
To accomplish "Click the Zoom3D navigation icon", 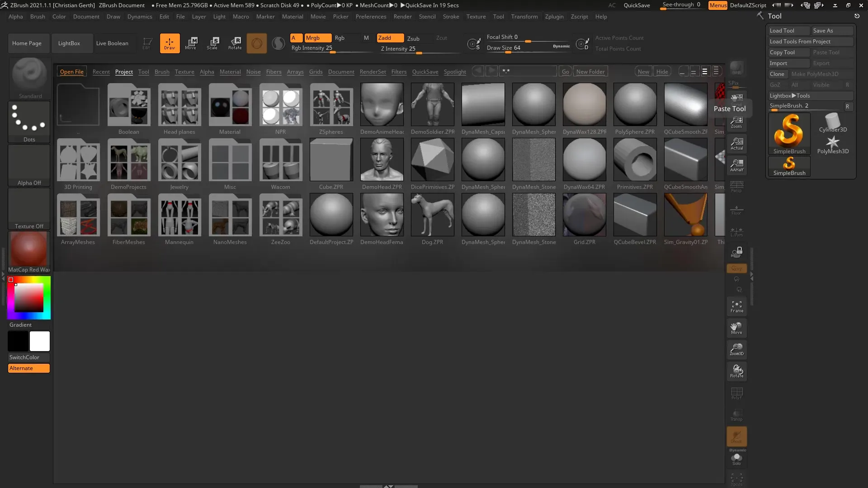I will click(737, 349).
